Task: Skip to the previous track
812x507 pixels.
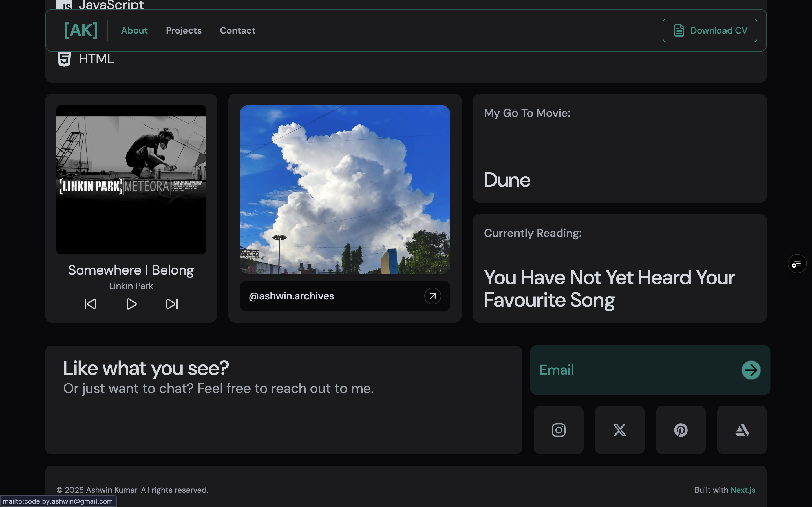Action: 90,304
